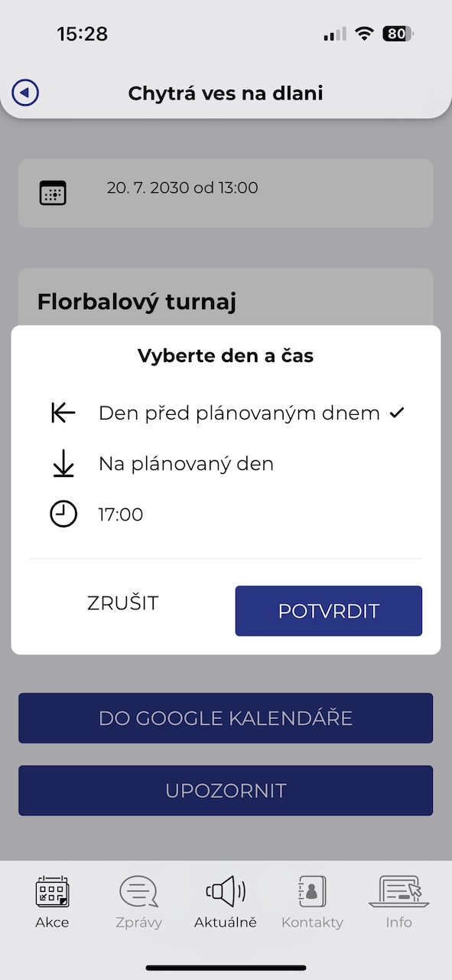Confirm with the POTVRDIT button

tap(329, 611)
